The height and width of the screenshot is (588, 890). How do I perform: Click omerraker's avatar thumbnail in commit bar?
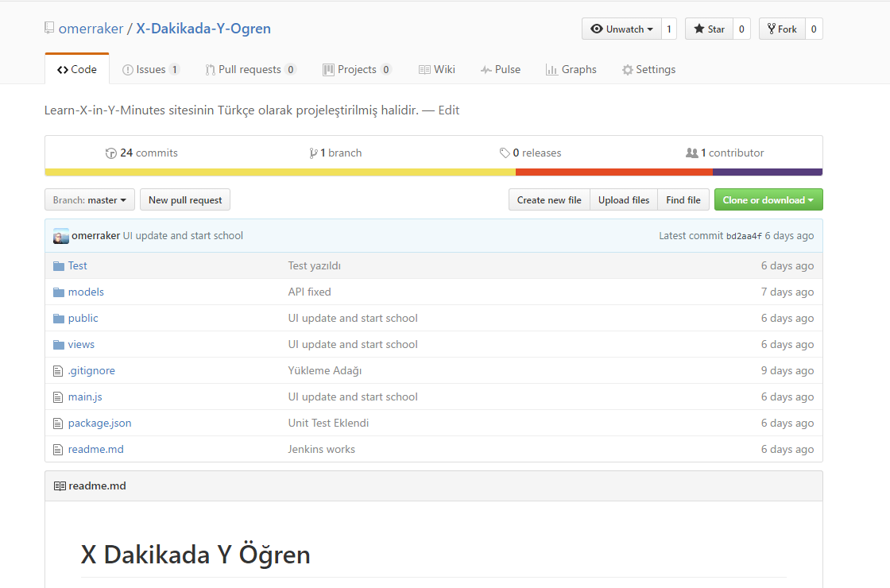pyautogui.click(x=60, y=236)
